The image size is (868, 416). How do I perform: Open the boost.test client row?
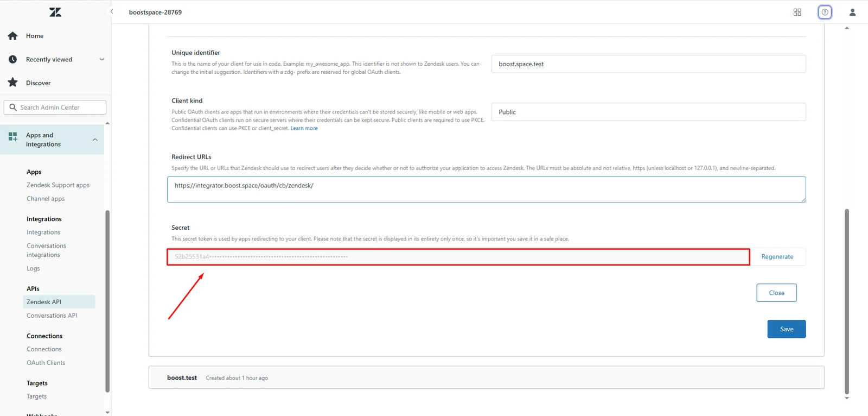pos(486,377)
